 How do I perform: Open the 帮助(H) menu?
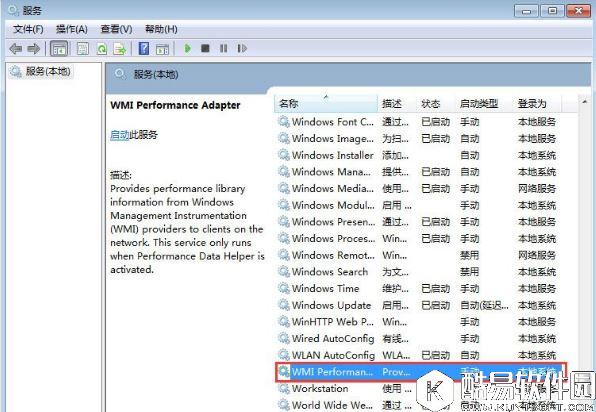point(161,29)
